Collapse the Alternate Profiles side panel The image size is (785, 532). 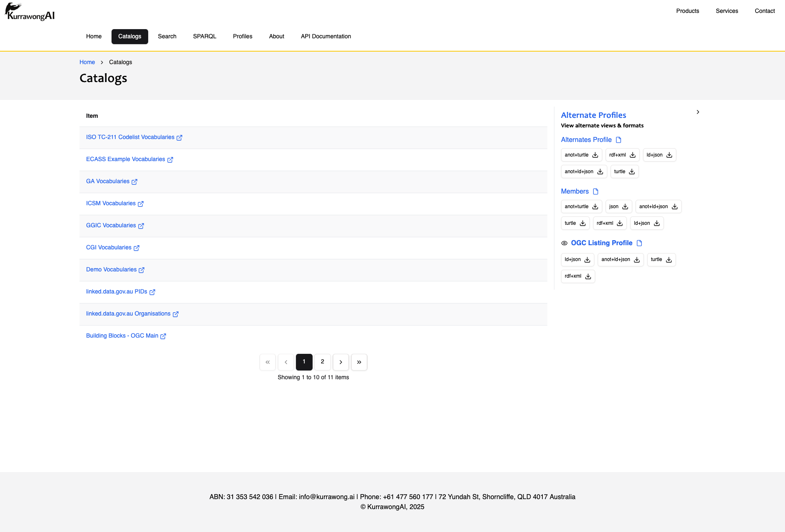pos(698,112)
